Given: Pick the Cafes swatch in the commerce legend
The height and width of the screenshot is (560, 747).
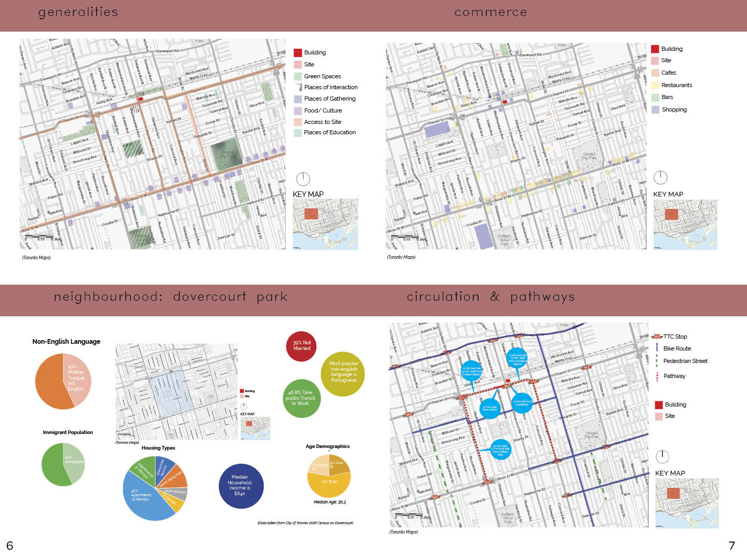Looking at the screenshot, I should click(655, 73).
